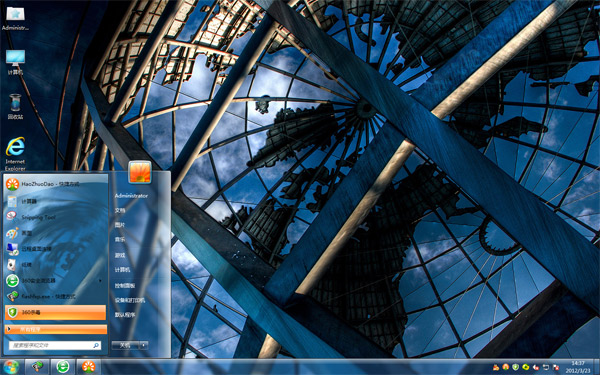Open Remote Desktop Connection (远程桌面连接) entry
This screenshot has height=375, width=600.
(56, 249)
